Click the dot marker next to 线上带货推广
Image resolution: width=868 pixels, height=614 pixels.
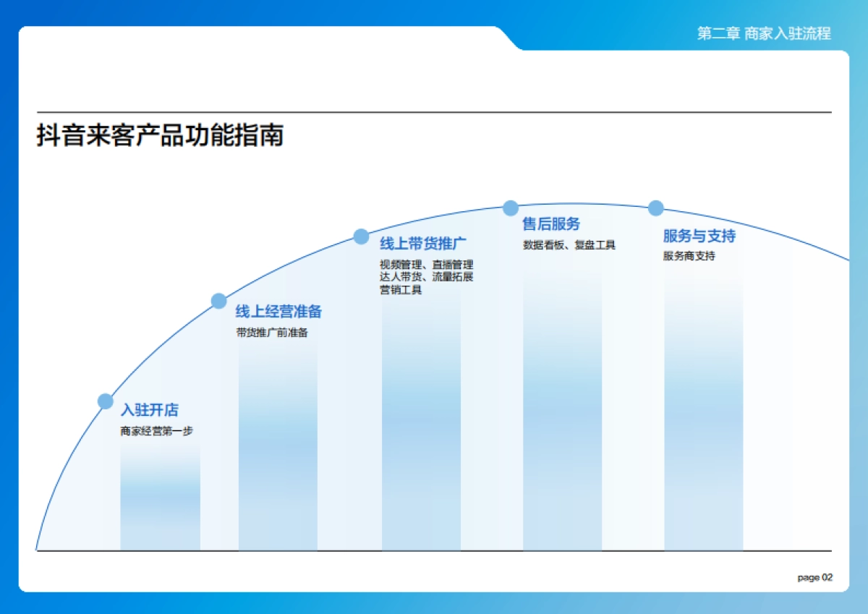point(362,236)
